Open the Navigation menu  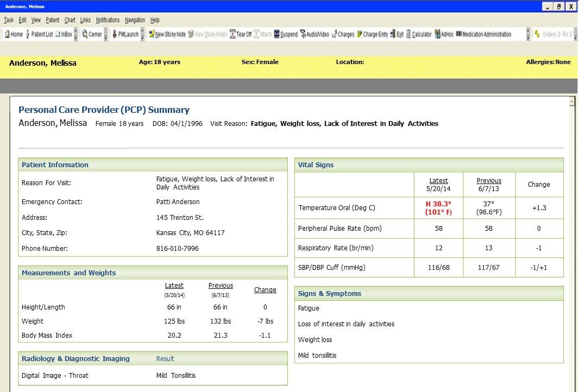(135, 20)
